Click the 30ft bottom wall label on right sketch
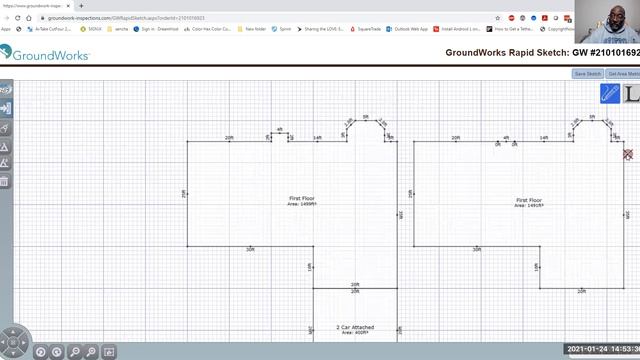Screen dimensions: 640x360 point(477,249)
